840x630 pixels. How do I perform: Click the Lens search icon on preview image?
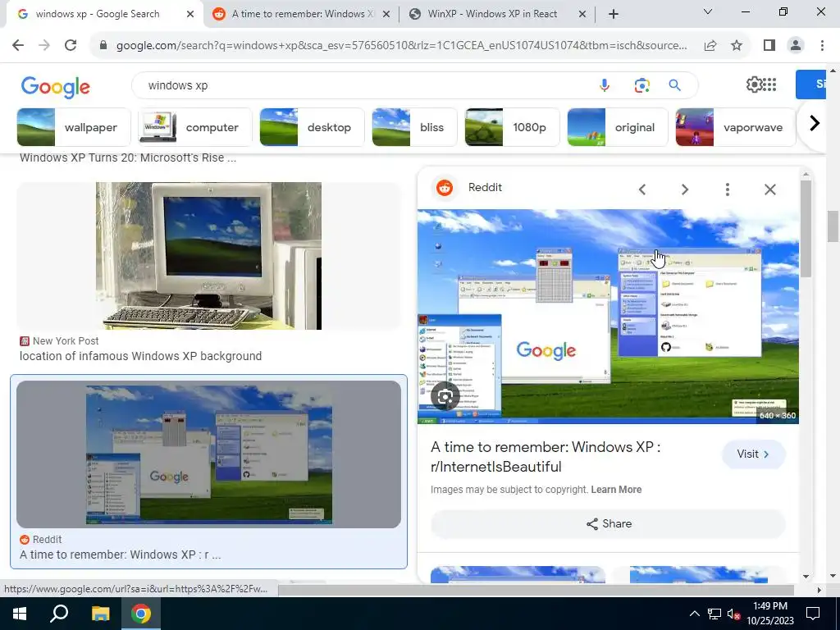445,396
